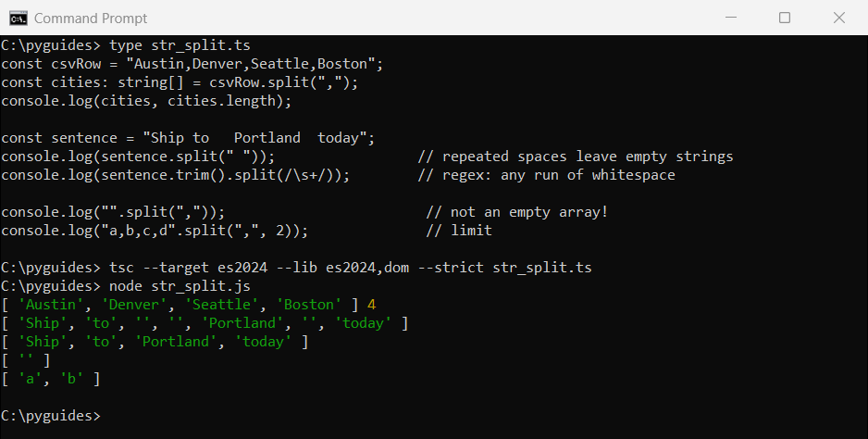Close the Command Prompt window
The image size is (868, 439).
point(839,18)
